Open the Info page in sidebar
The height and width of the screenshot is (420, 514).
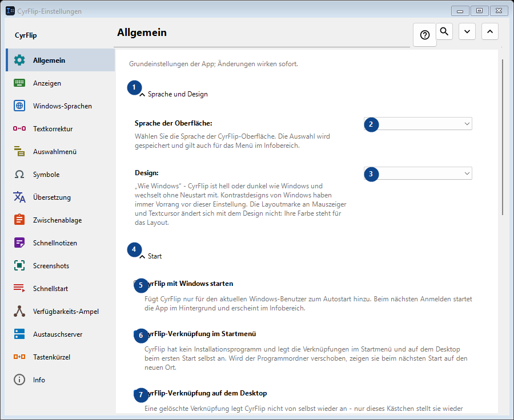pos(61,379)
